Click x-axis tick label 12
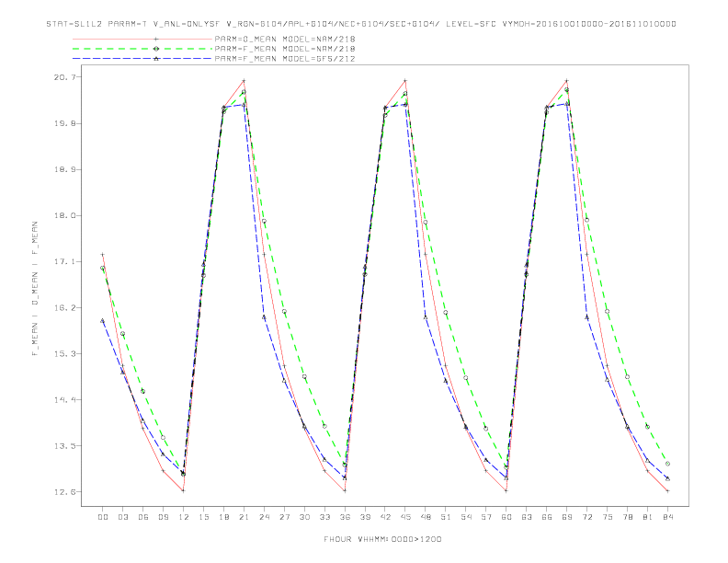Screen dimensions: 728x563 pyautogui.click(x=184, y=517)
